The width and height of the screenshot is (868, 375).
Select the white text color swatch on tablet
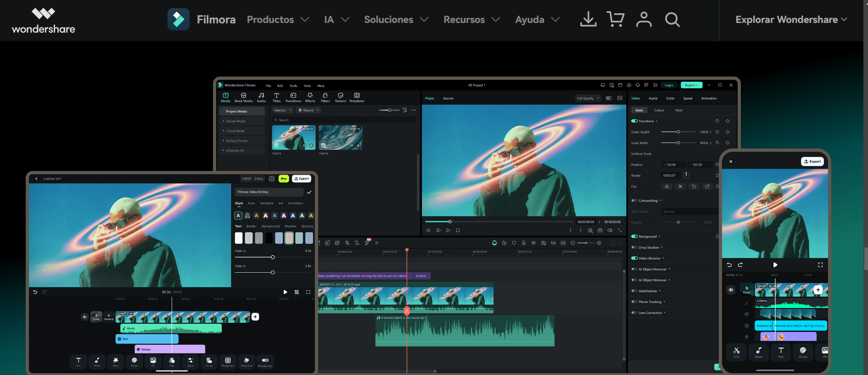point(239,238)
